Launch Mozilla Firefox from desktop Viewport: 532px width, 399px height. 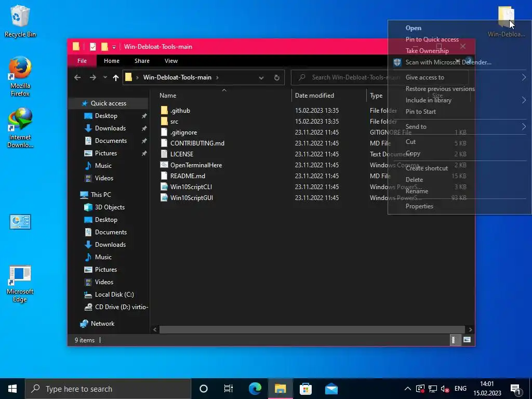coord(20,77)
